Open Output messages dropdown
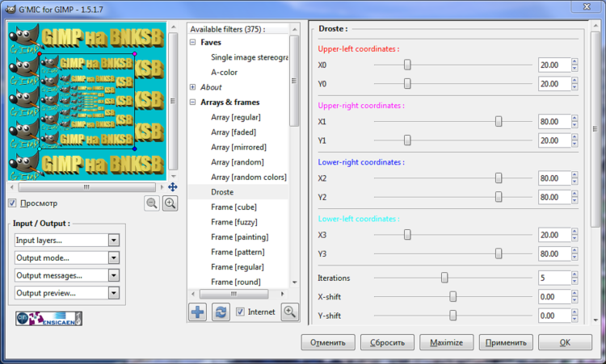This screenshot has width=606, height=364. pyautogui.click(x=67, y=275)
